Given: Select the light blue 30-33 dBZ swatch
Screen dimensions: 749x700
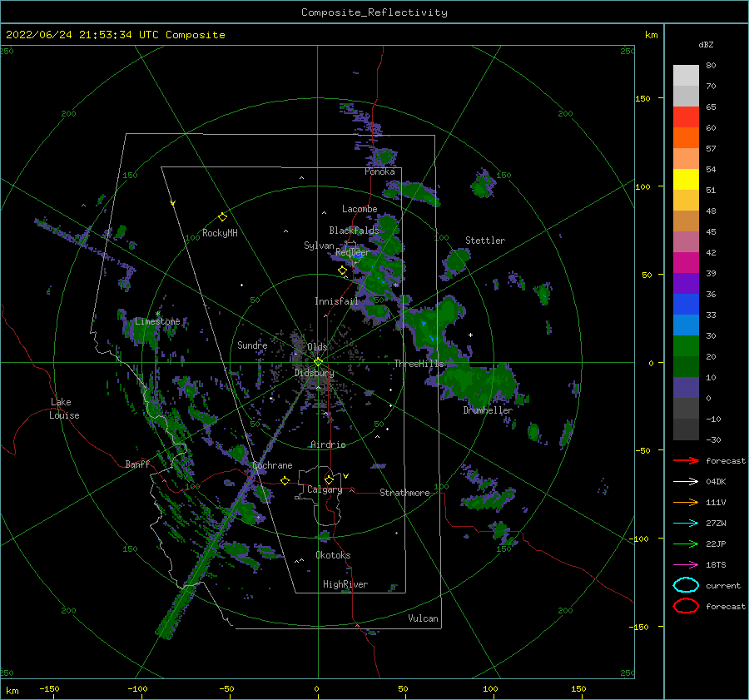Looking at the screenshot, I should [686, 325].
